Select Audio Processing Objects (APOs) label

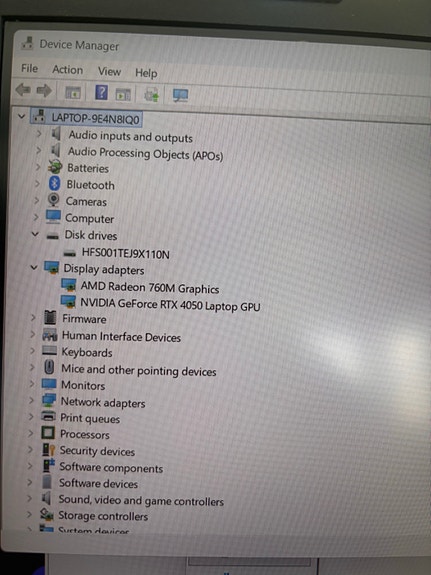pos(145,153)
